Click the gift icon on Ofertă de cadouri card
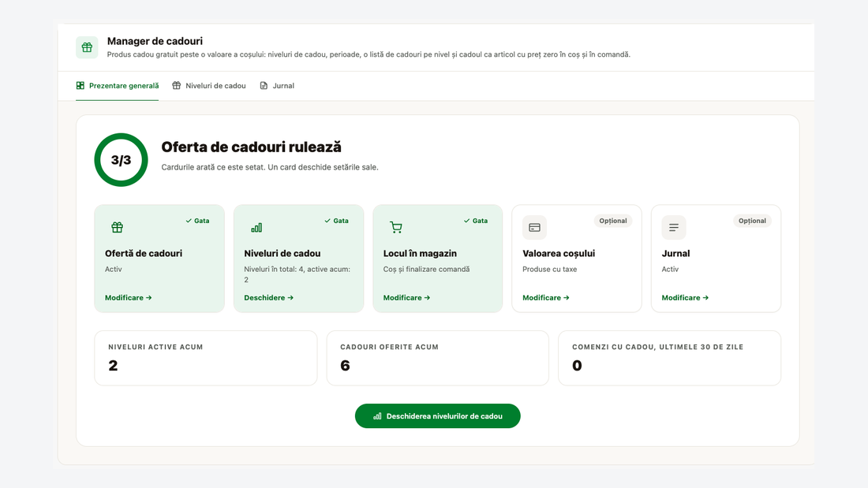The height and width of the screenshot is (488, 868). (117, 227)
